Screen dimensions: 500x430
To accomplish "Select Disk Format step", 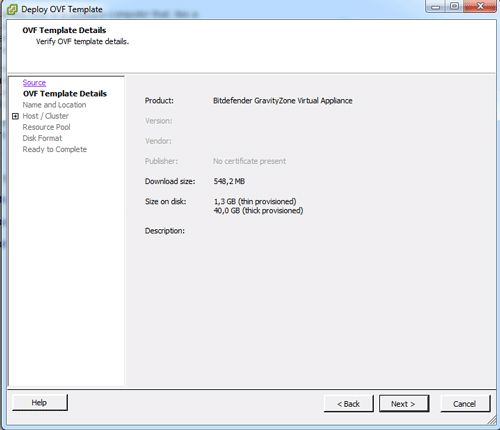I will point(42,138).
